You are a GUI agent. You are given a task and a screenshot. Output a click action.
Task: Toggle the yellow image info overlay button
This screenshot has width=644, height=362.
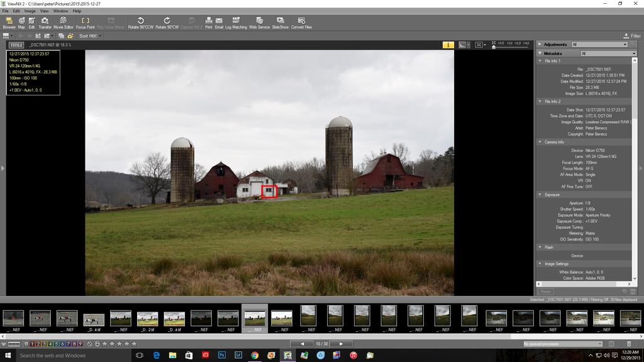click(448, 45)
